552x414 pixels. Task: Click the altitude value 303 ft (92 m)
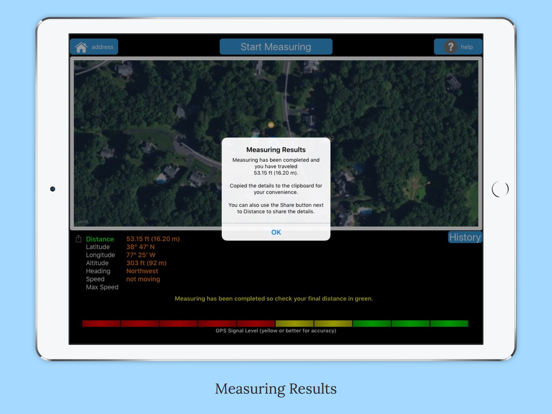pyautogui.click(x=146, y=263)
